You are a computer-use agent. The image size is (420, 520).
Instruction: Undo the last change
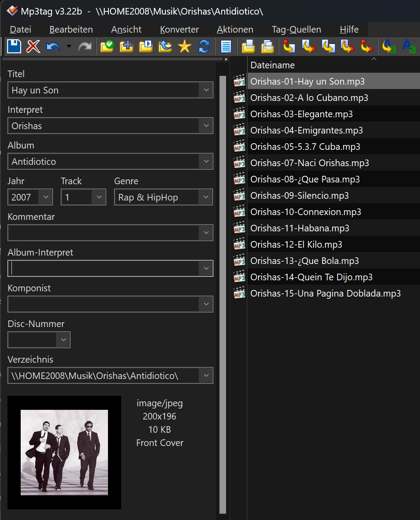[x=53, y=46]
